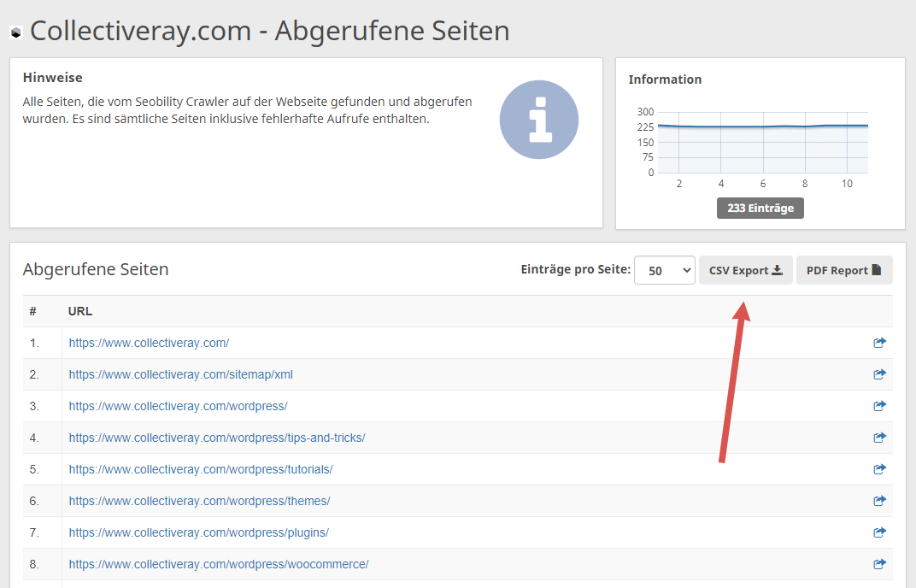Open external link icon for plugins row

879,532
